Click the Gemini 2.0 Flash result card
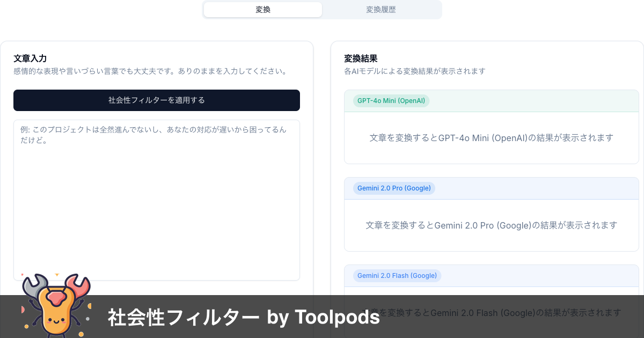The image size is (644, 338). [491, 300]
